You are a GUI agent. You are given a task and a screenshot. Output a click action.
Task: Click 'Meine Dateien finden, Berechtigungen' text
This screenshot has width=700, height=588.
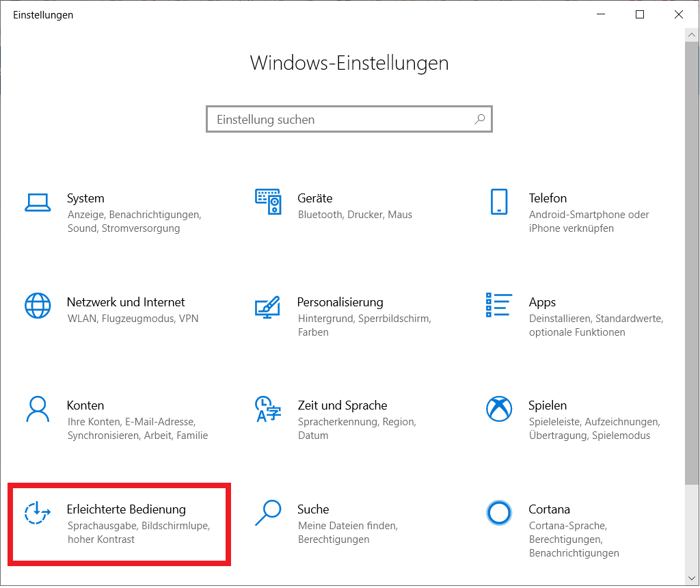pyautogui.click(x=348, y=533)
